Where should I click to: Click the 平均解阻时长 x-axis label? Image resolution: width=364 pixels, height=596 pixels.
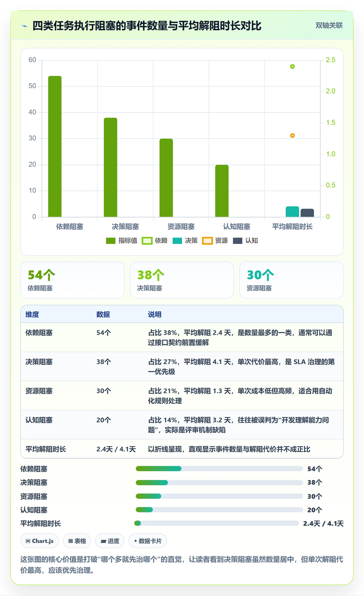(292, 227)
